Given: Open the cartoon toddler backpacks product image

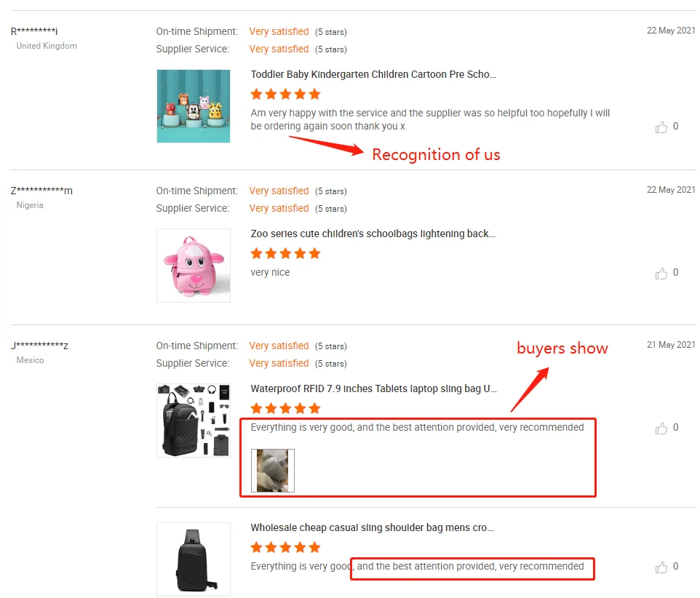Looking at the screenshot, I should [194, 106].
